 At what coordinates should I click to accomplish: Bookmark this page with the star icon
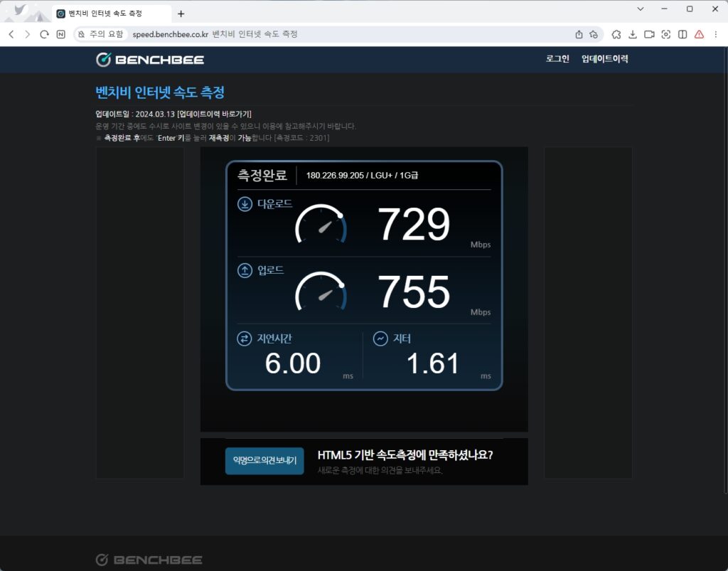(594, 34)
